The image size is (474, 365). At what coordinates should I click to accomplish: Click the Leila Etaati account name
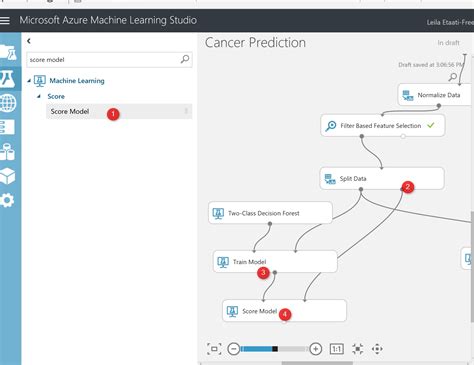point(450,22)
